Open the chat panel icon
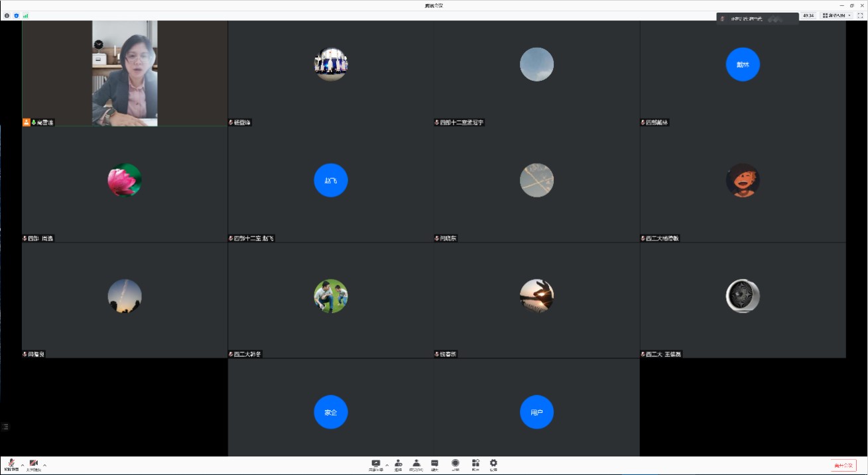Viewport: 868px width, 475px height. coord(434,464)
